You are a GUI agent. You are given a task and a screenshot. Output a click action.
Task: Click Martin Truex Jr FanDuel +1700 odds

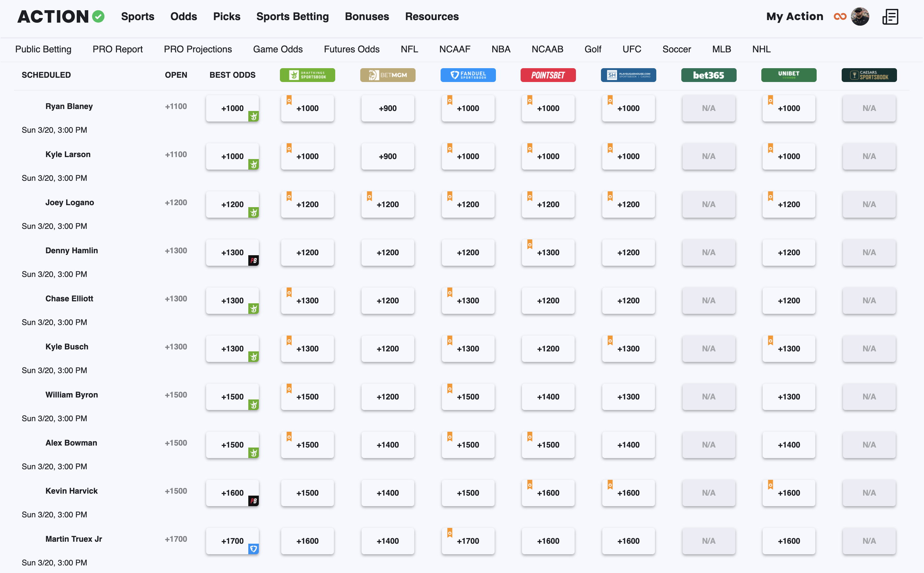(x=468, y=541)
